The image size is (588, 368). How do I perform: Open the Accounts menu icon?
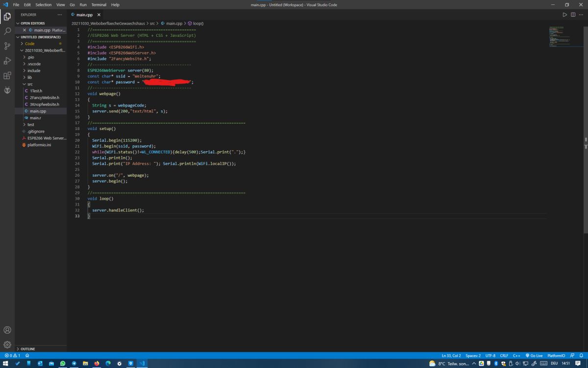coord(7,330)
